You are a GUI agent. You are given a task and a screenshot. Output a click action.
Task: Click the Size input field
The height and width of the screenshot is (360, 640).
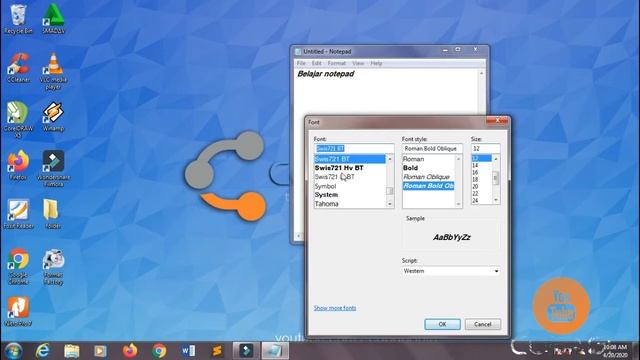point(485,149)
